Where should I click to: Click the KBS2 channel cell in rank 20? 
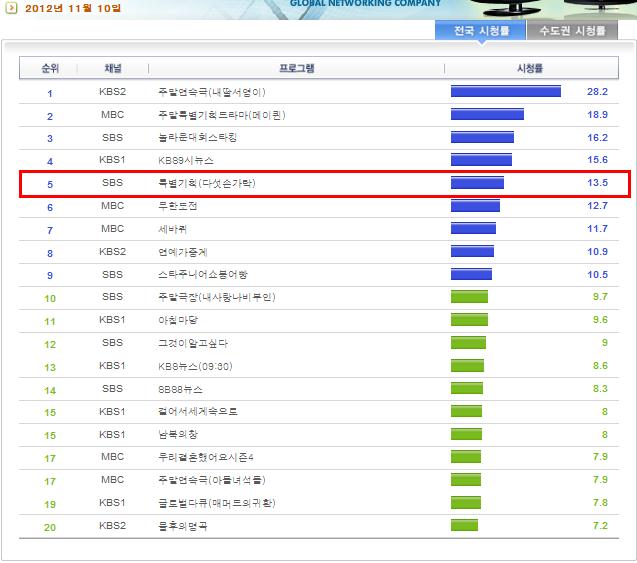[x=113, y=526]
